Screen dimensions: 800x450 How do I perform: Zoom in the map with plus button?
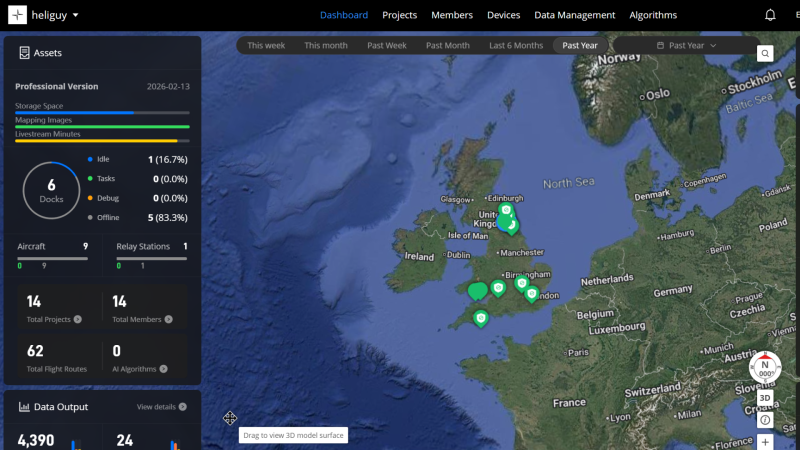tap(765, 441)
